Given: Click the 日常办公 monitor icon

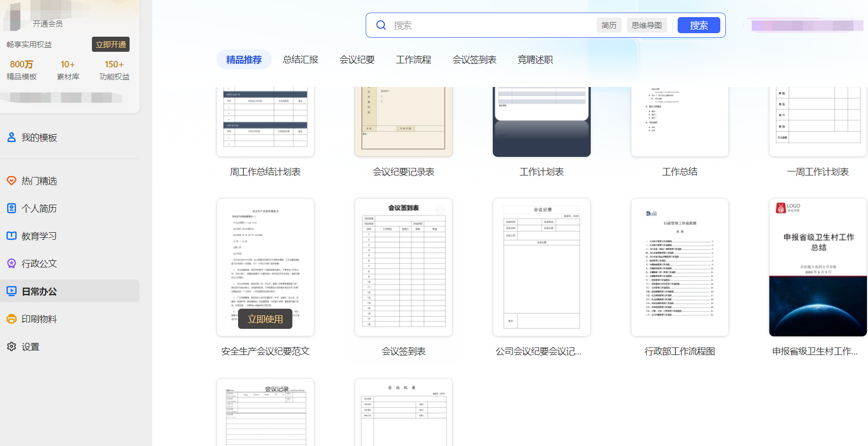Looking at the screenshot, I should (x=12, y=291).
